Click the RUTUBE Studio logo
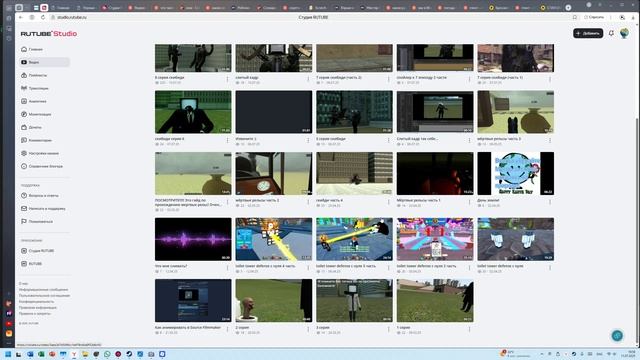The height and width of the screenshot is (360, 640). coord(49,33)
